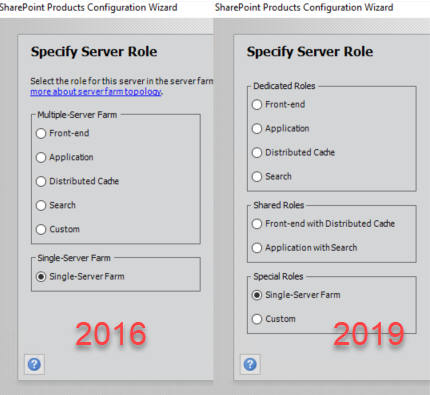The image size is (430, 395).
Task: Open the more about server farm topology link
Action: tap(96, 92)
